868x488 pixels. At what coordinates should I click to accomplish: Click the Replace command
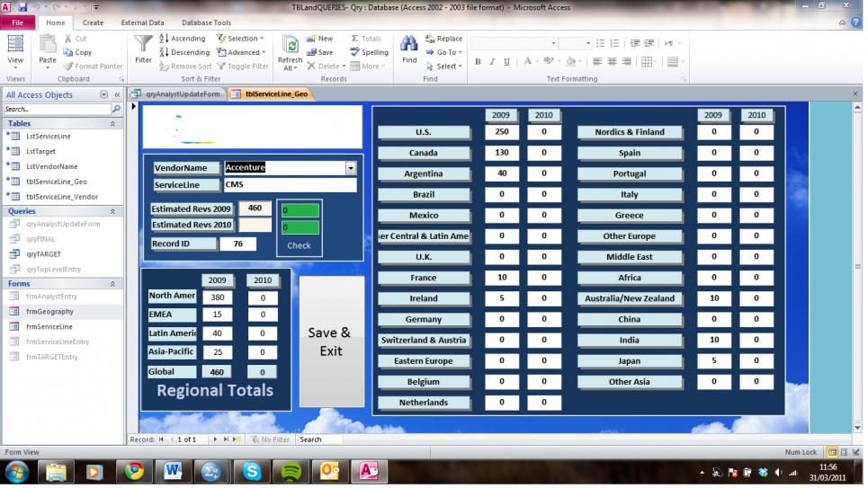pyautogui.click(x=444, y=38)
